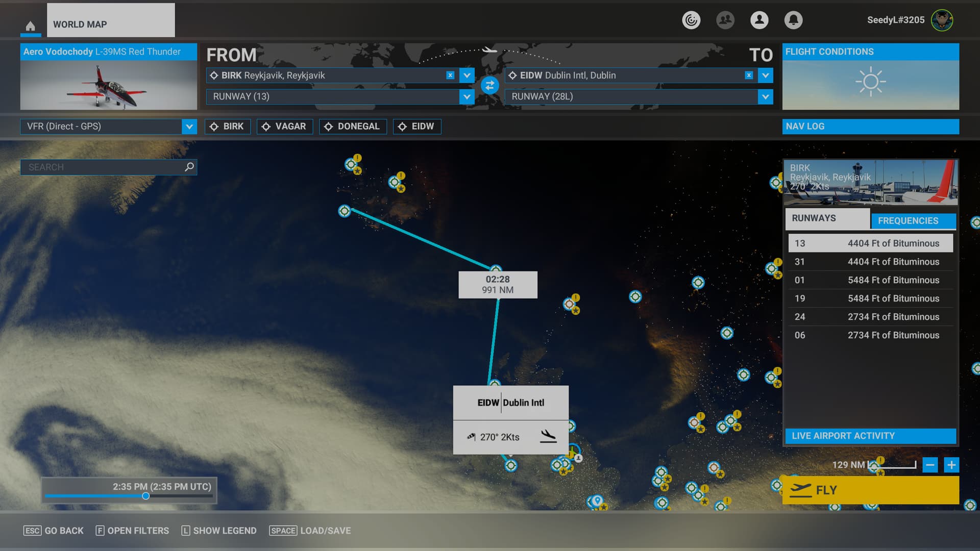Click the 02:28 991 NM route label

point(498,285)
